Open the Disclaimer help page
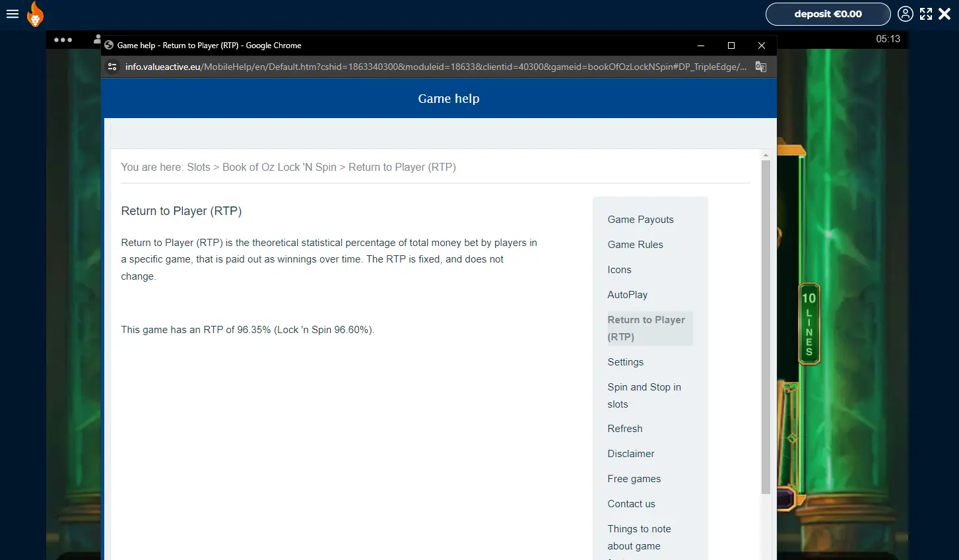The height and width of the screenshot is (560, 959). click(x=630, y=454)
